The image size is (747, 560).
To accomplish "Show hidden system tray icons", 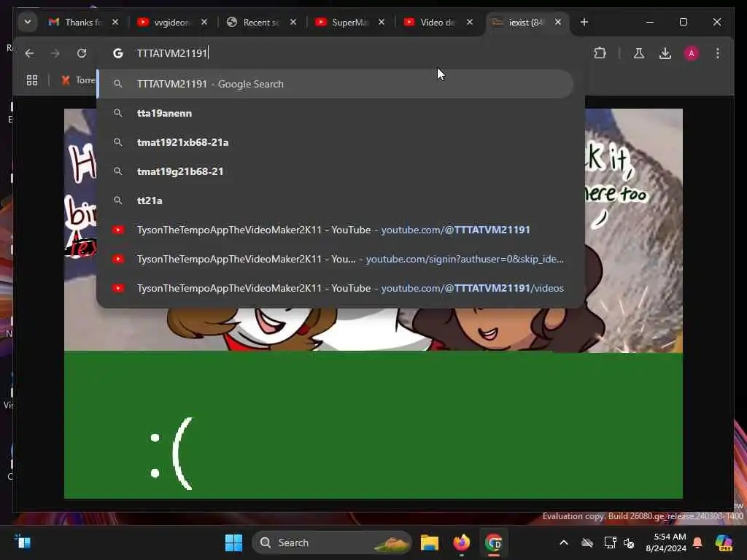I will point(564,542).
